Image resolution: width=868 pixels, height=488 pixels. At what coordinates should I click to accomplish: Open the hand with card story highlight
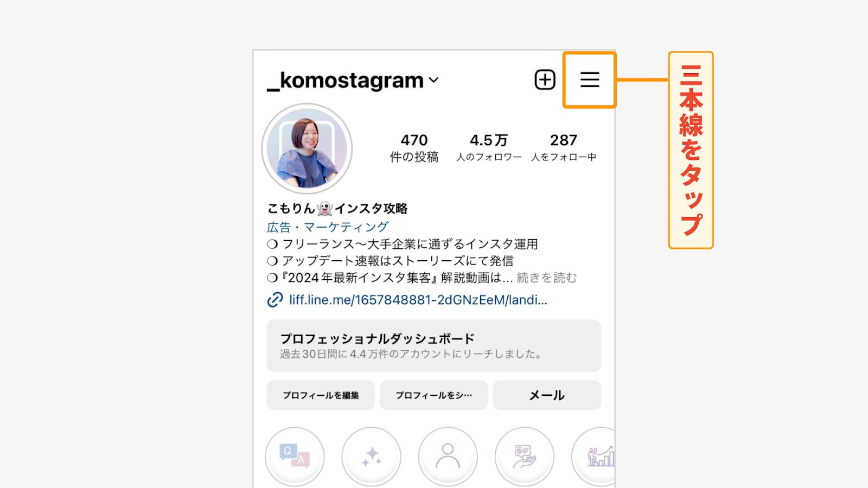point(524,457)
